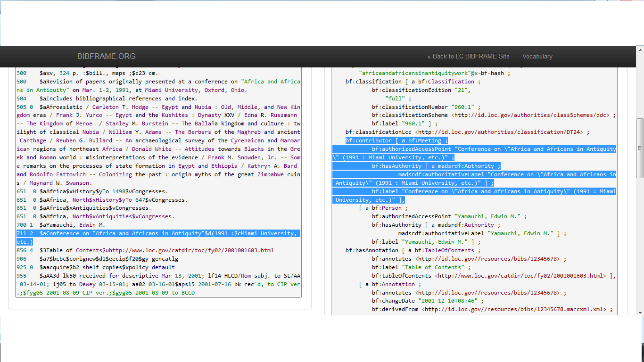Select highlighted bf:authorizedAccessPoint "Conference on" line
Viewport: 644px width, 362px height.
pyautogui.click(x=474, y=153)
